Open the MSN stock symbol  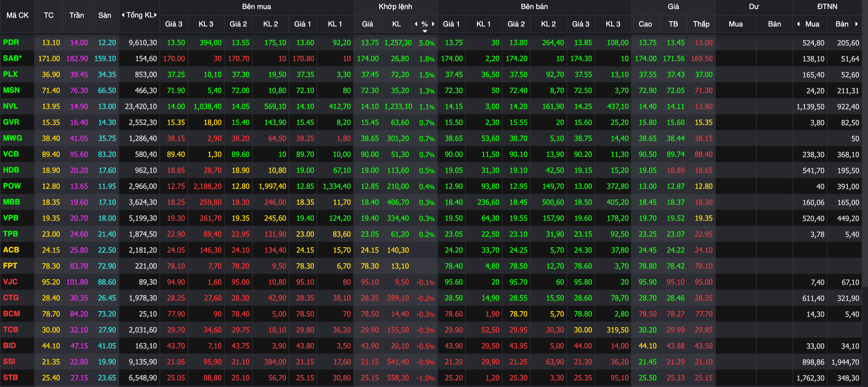tap(11, 90)
